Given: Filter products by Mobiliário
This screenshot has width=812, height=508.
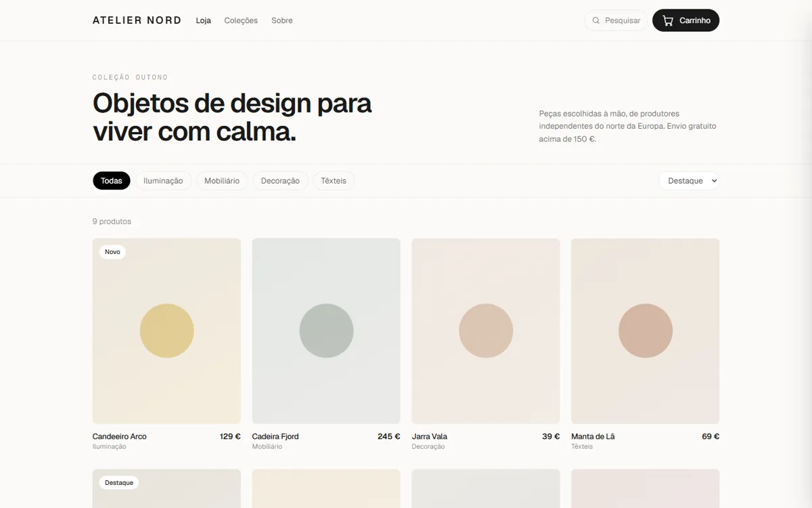Looking at the screenshot, I should (x=222, y=181).
